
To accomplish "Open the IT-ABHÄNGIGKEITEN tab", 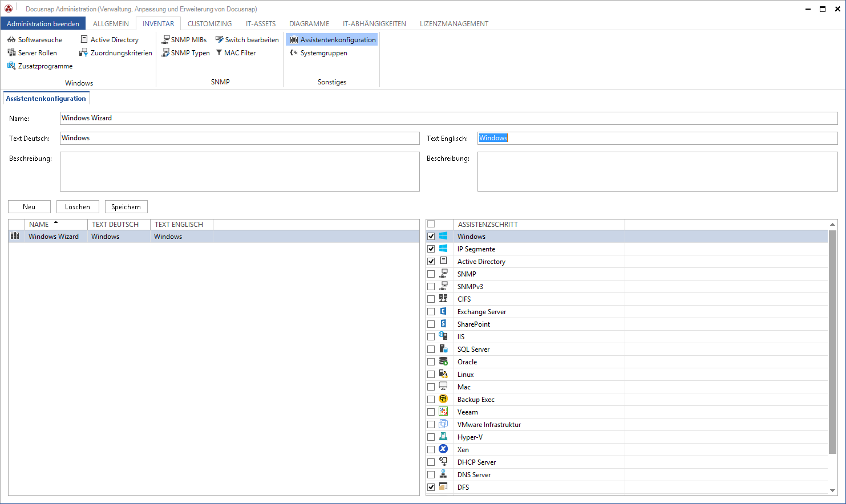I will [x=374, y=23].
